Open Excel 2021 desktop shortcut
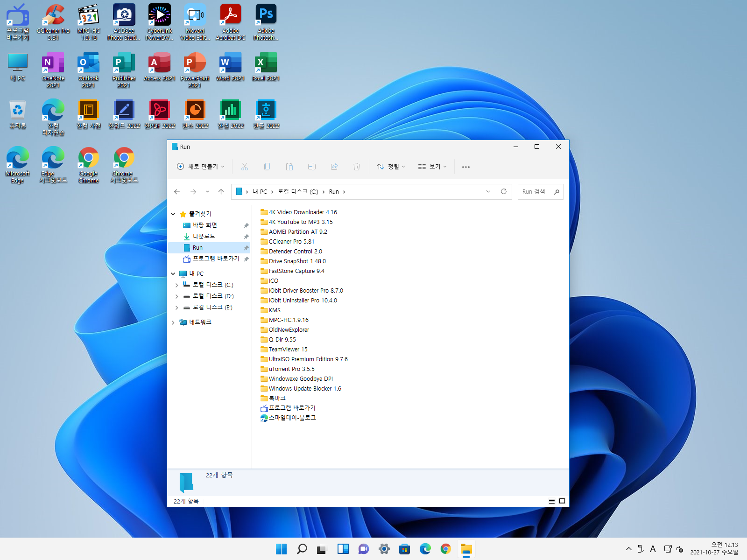The image size is (747, 560). click(x=266, y=67)
